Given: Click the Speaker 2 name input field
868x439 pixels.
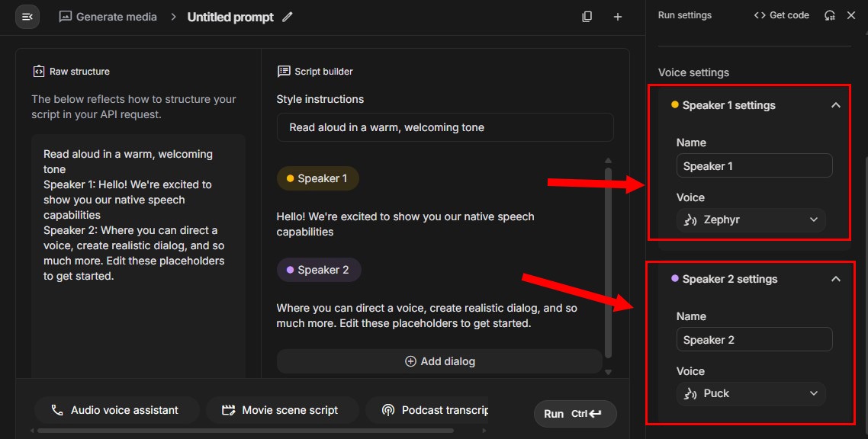Looking at the screenshot, I should pos(754,340).
